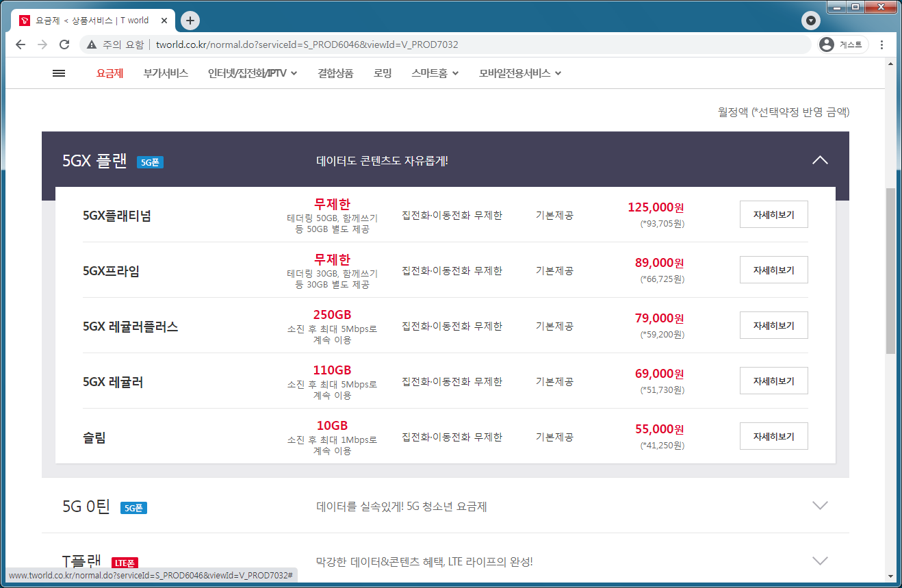902x588 pixels.
Task: View details for 슬림 plan
Action: pos(773,436)
